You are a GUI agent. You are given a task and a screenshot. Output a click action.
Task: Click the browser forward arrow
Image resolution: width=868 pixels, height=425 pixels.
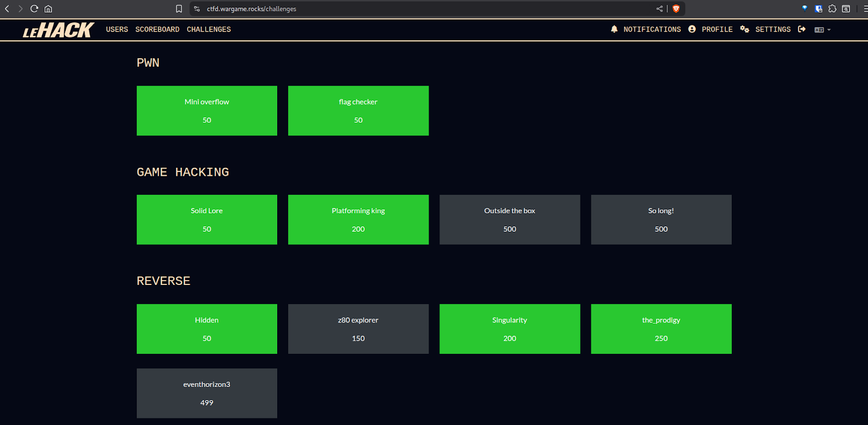click(21, 9)
